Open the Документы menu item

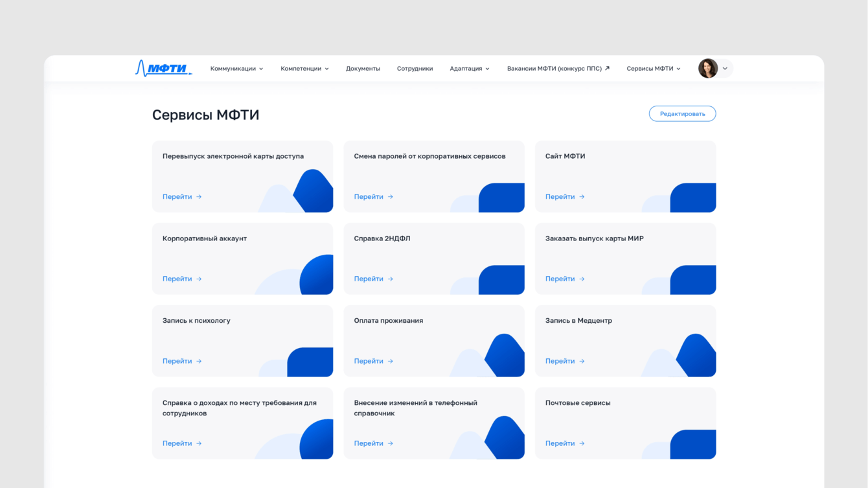(x=363, y=68)
